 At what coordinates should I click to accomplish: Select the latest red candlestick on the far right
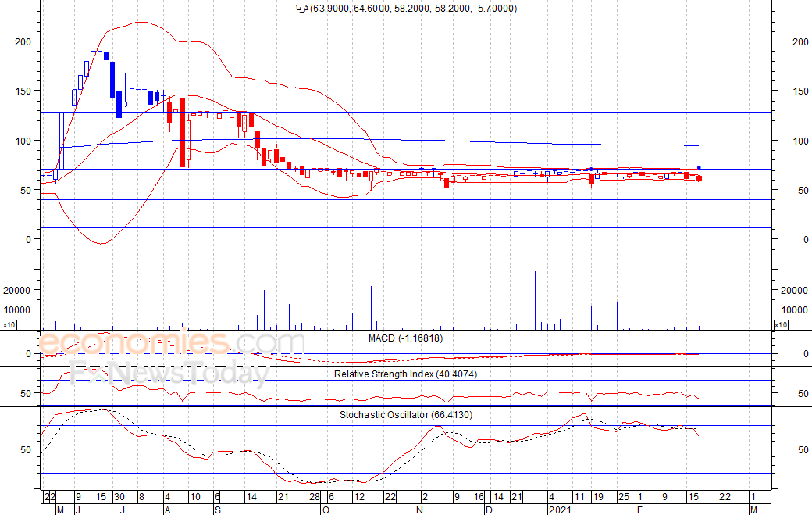699,179
